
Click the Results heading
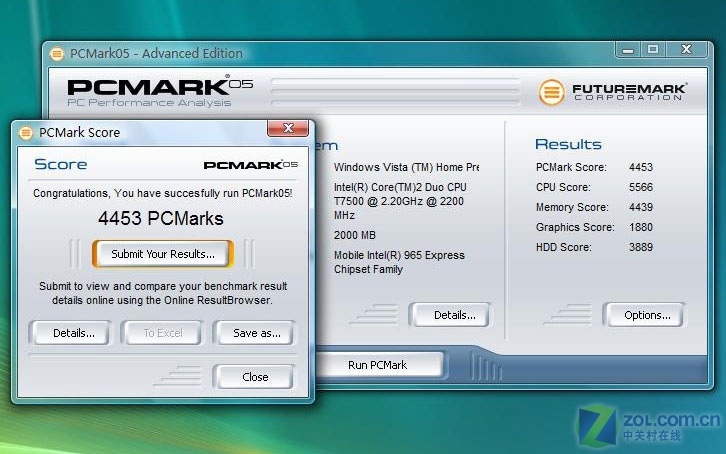[568, 144]
